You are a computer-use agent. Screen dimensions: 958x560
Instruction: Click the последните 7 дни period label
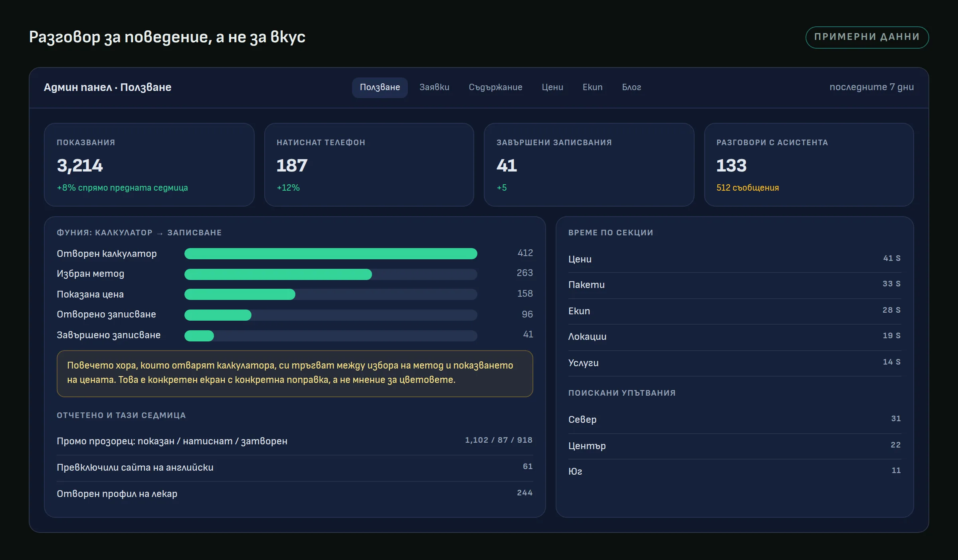(871, 87)
